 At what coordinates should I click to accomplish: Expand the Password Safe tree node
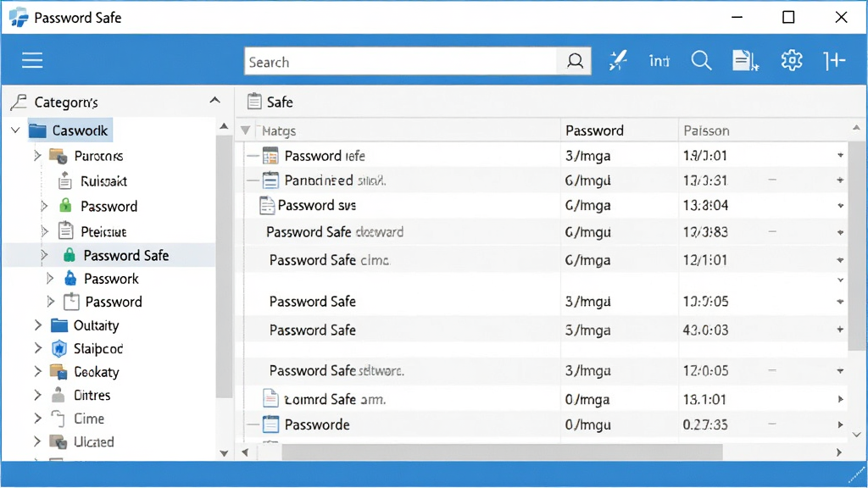point(44,255)
